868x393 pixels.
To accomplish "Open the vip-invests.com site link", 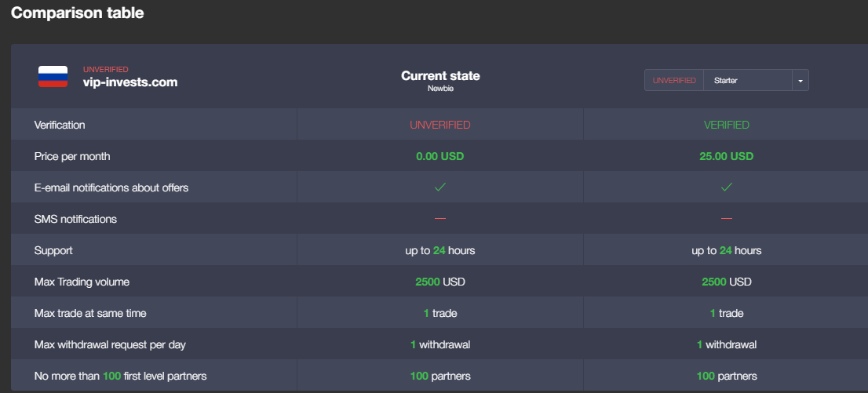I will click(130, 82).
